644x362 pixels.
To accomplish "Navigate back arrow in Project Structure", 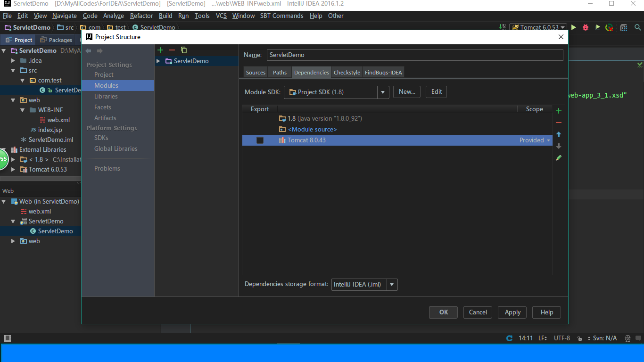I will pos(88,50).
